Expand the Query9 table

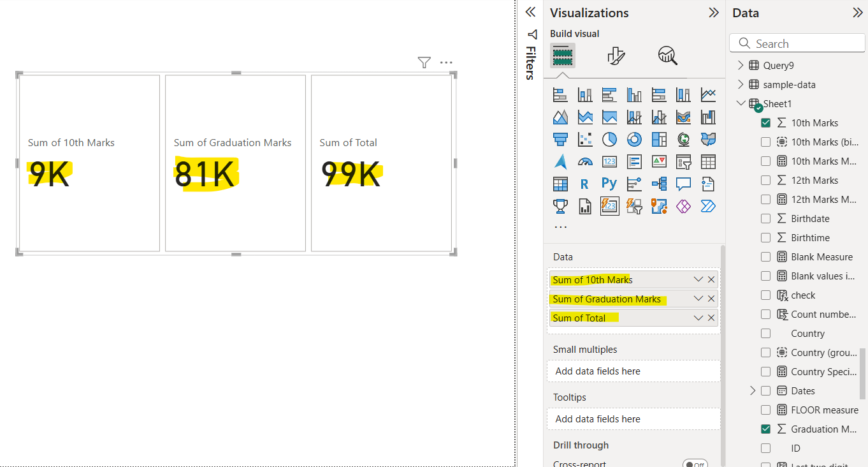click(741, 64)
